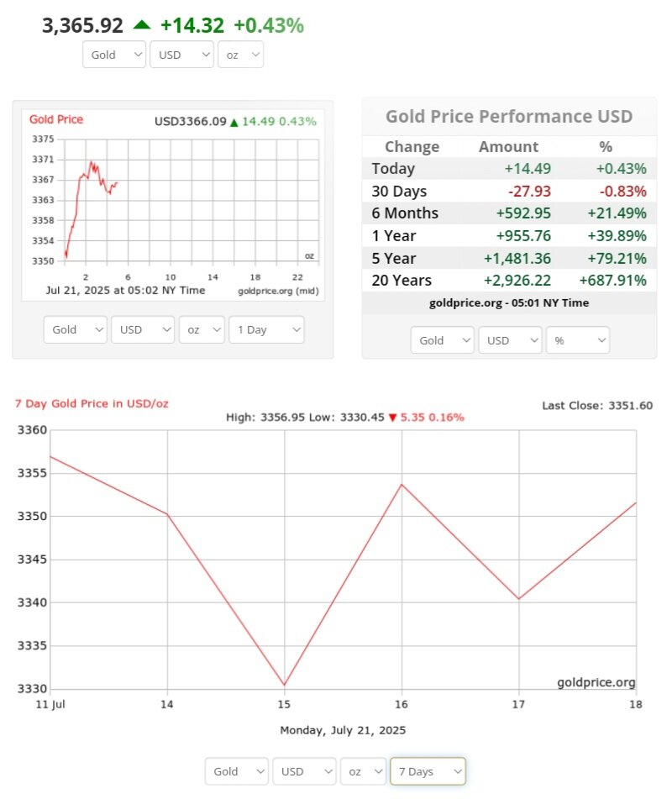
Task: Click the July 15 low point on the 7 Day chart
Action: [x=285, y=685]
